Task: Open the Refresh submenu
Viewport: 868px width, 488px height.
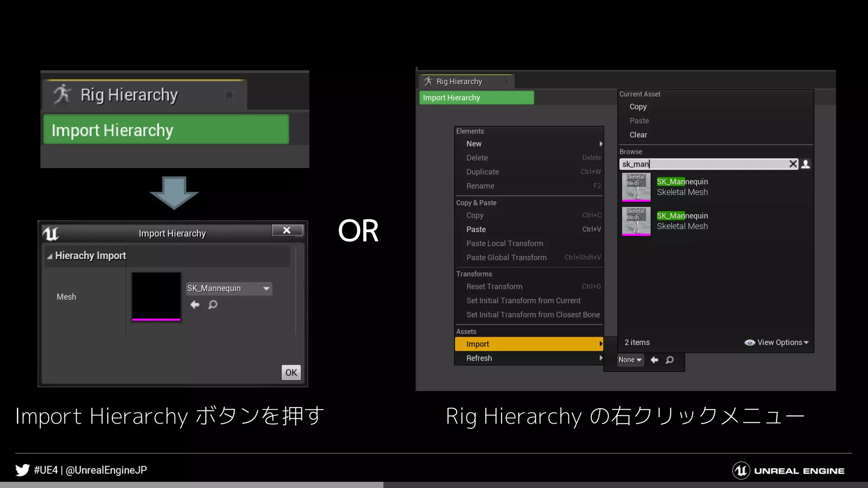Action: pyautogui.click(x=529, y=358)
